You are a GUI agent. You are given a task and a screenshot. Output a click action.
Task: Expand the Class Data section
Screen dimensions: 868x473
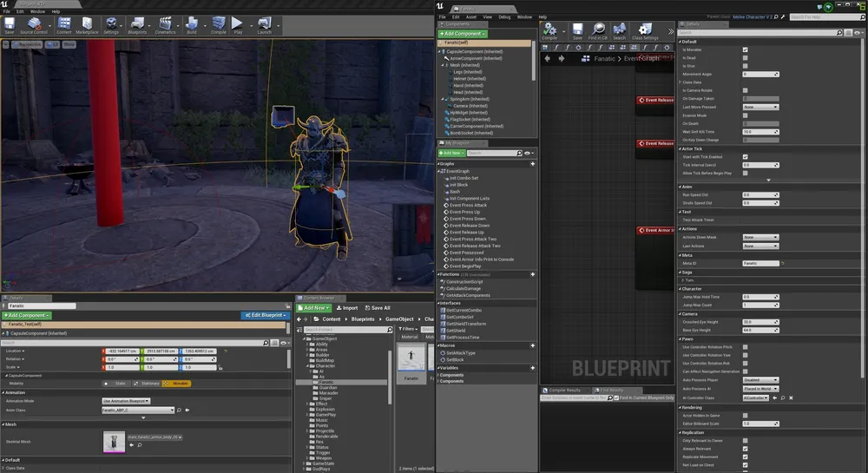point(681,82)
